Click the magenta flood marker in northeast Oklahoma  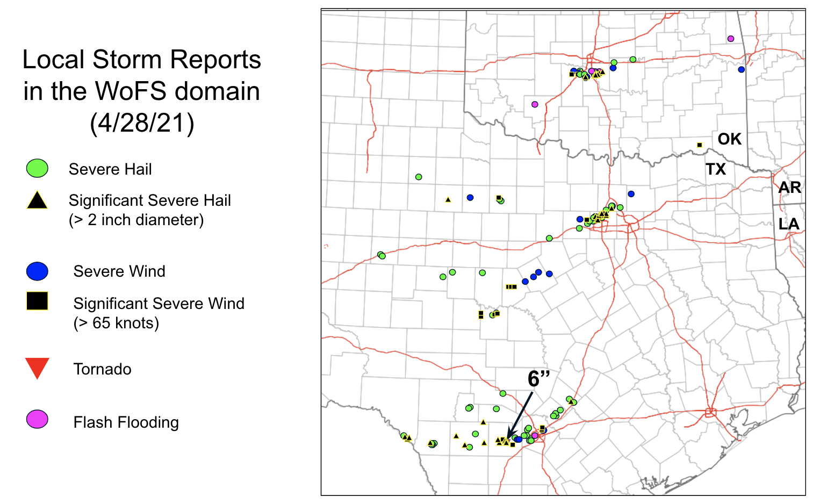pos(731,39)
